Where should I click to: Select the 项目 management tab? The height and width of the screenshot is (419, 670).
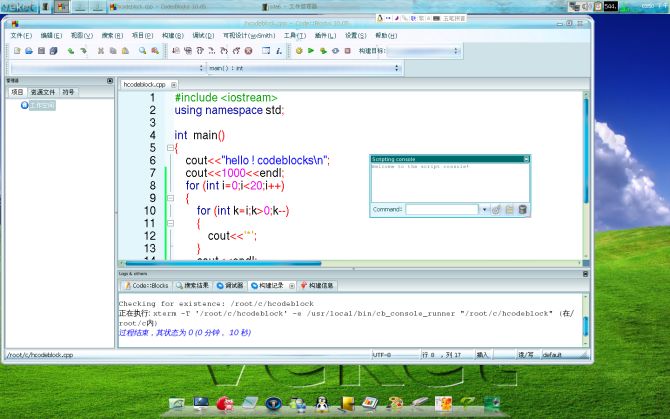tap(17, 92)
